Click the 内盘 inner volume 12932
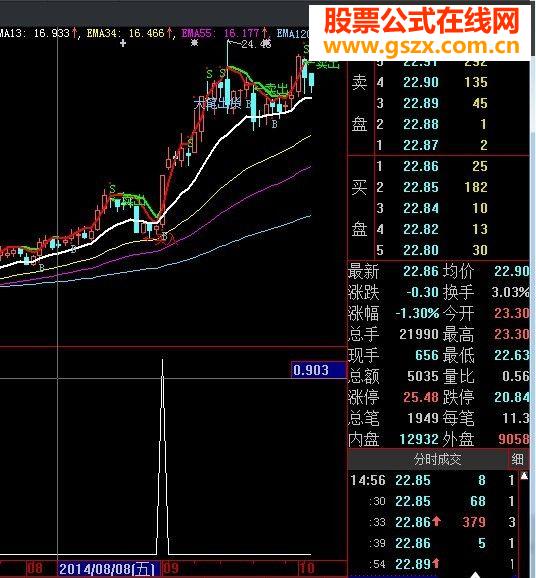 [x=419, y=439]
